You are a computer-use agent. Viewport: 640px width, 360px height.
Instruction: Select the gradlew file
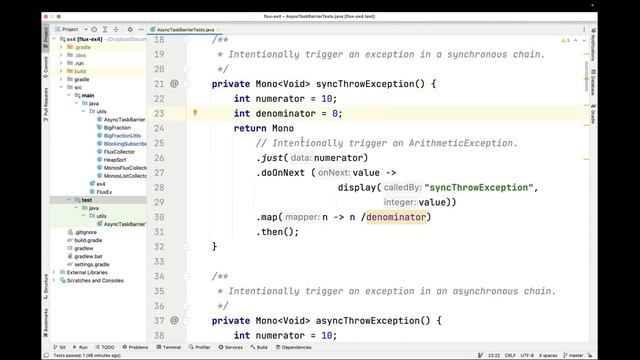point(80,248)
